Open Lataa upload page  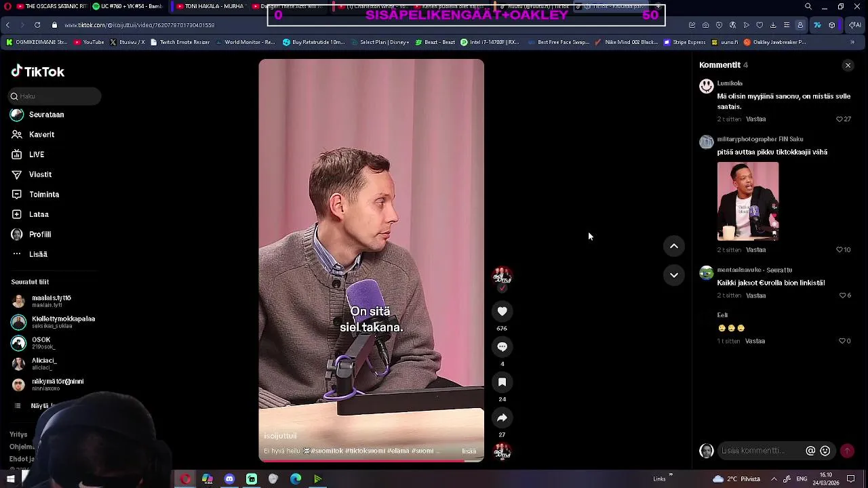(x=30, y=214)
